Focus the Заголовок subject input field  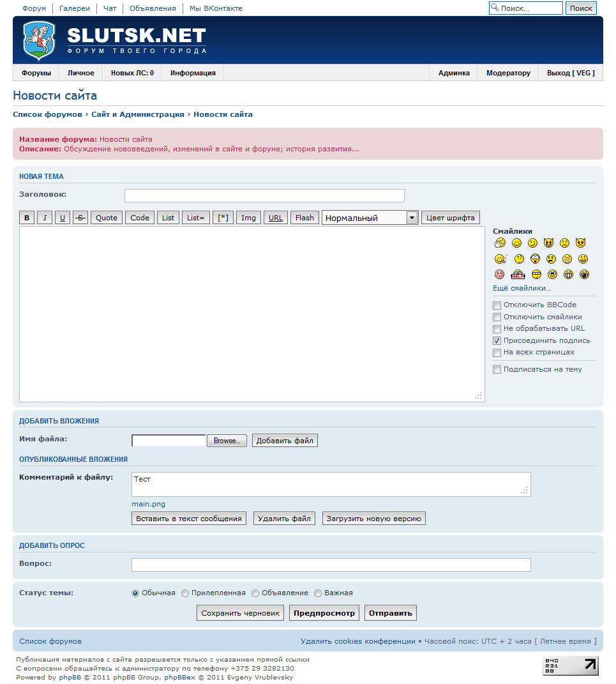264,196
